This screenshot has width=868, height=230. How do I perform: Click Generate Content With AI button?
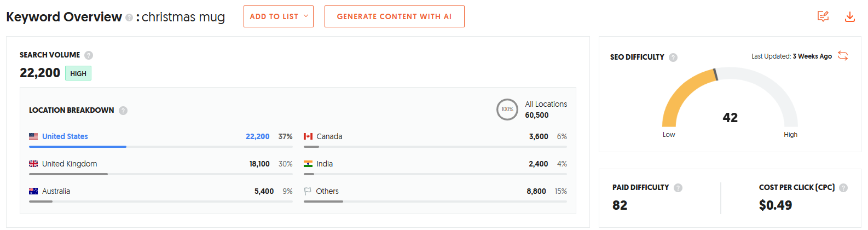394,16
